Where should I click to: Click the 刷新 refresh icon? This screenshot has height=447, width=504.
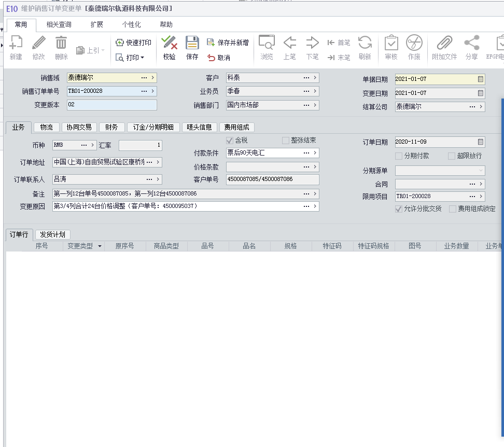click(365, 43)
